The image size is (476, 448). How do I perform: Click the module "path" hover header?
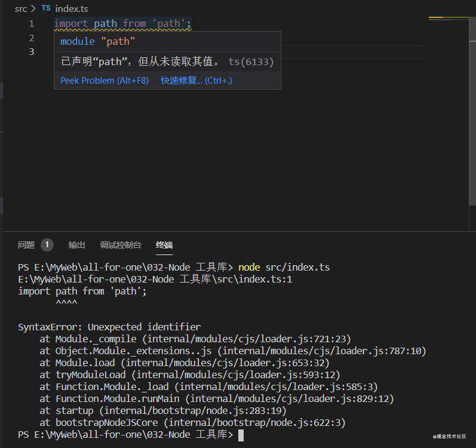[97, 41]
